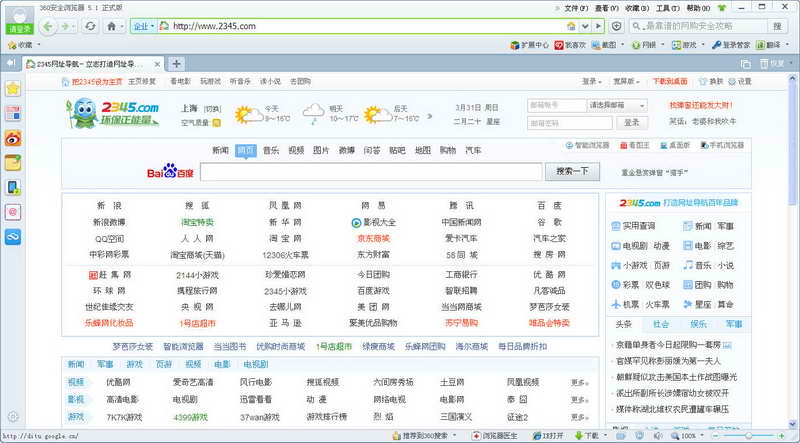The height and width of the screenshot is (443, 800).
Task: Go back using the green back arrow
Action: point(48,27)
